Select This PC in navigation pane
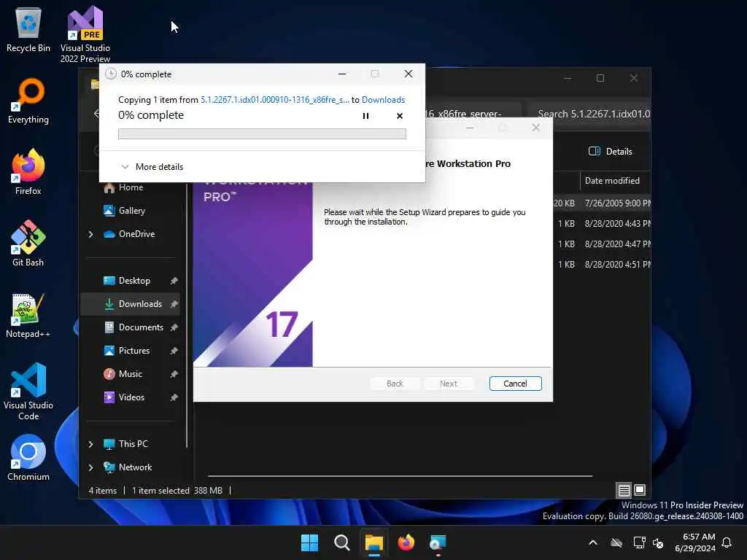This screenshot has height=560, width=747. [125, 444]
